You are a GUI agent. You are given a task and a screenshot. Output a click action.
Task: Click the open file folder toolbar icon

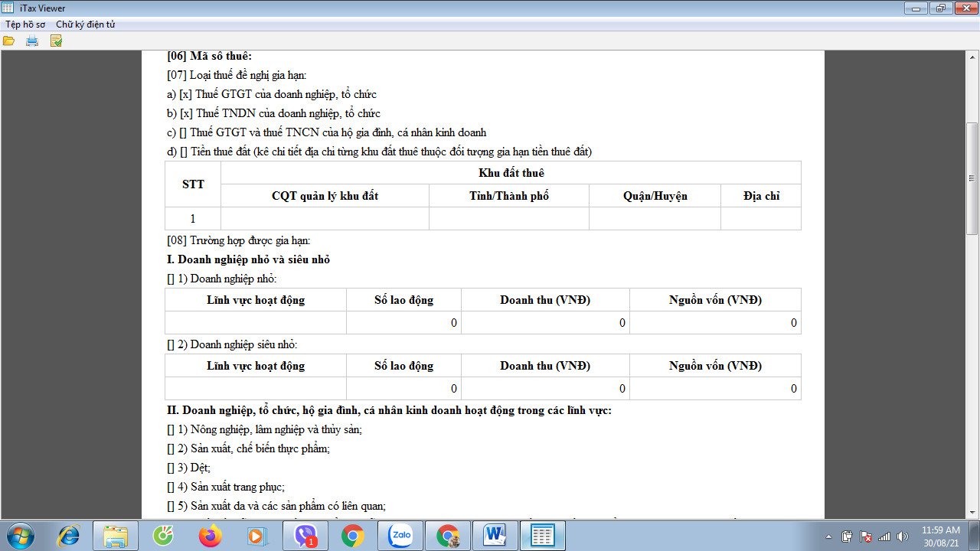pos(8,41)
